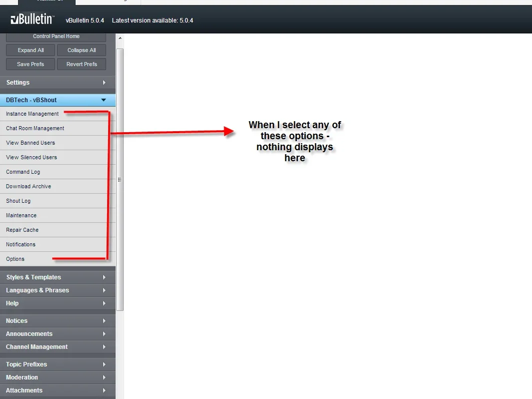Click the Latest version available text
This screenshot has width=532, height=399.
pyautogui.click(x=153, y=21)
